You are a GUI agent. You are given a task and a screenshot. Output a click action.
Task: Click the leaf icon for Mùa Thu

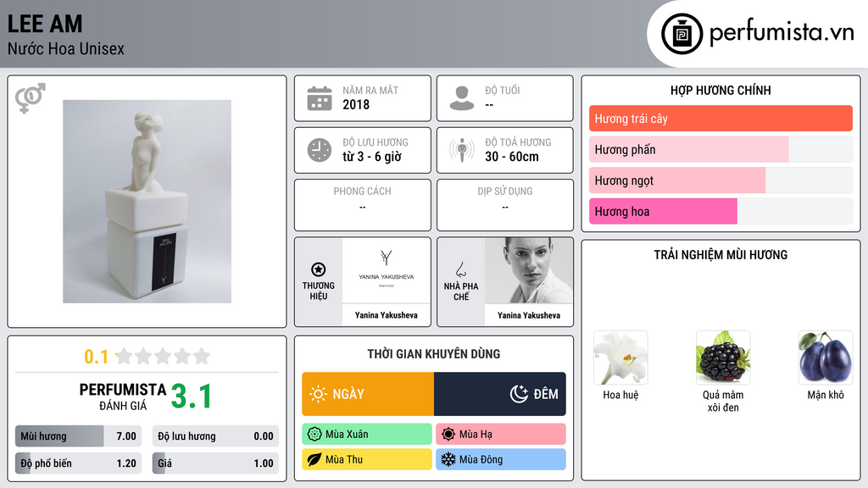point(314,460)
